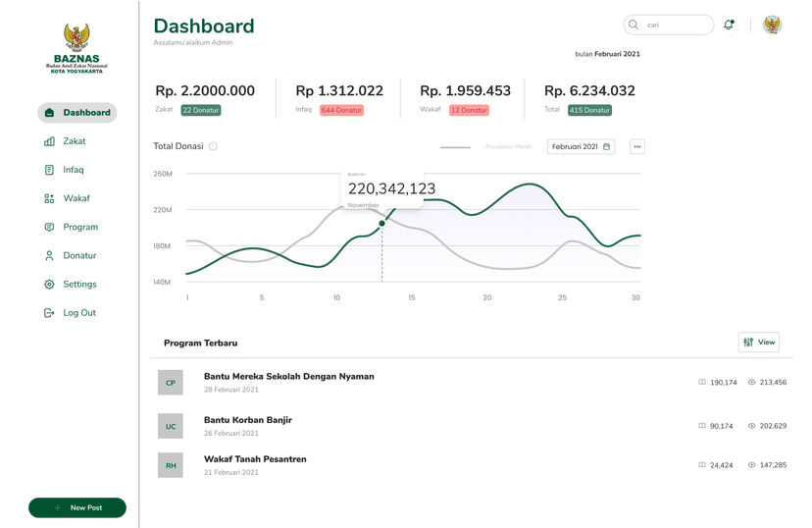Open the chart three-dots options menu
This screenshot has height=528, width=812.
tap(637, 146)
